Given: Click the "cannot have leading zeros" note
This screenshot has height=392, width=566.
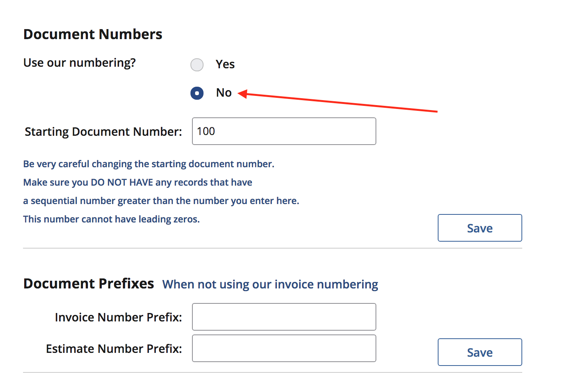Looking at the screenshot, I should tap(111, 219).
